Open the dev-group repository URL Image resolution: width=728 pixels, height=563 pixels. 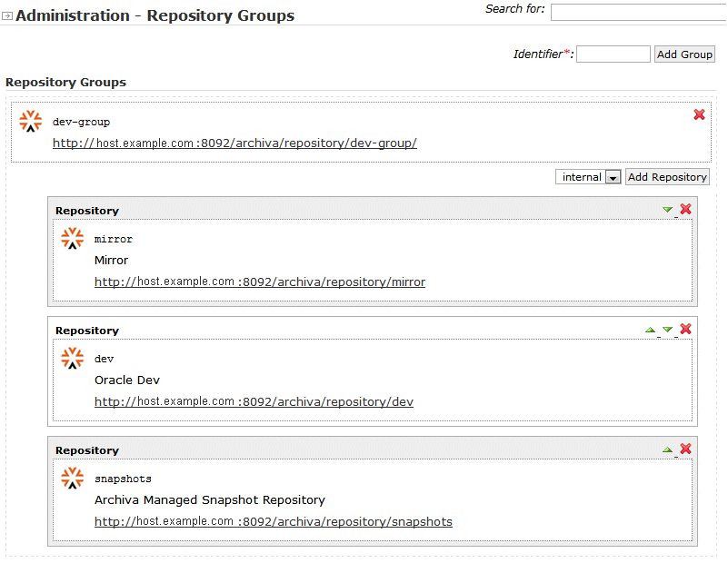click(234, 143)
